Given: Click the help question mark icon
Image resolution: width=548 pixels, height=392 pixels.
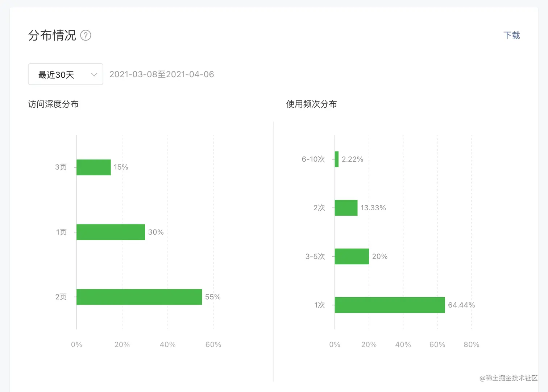Looking at the screenshot, I should pyautogui.click(x=86, y=36).
